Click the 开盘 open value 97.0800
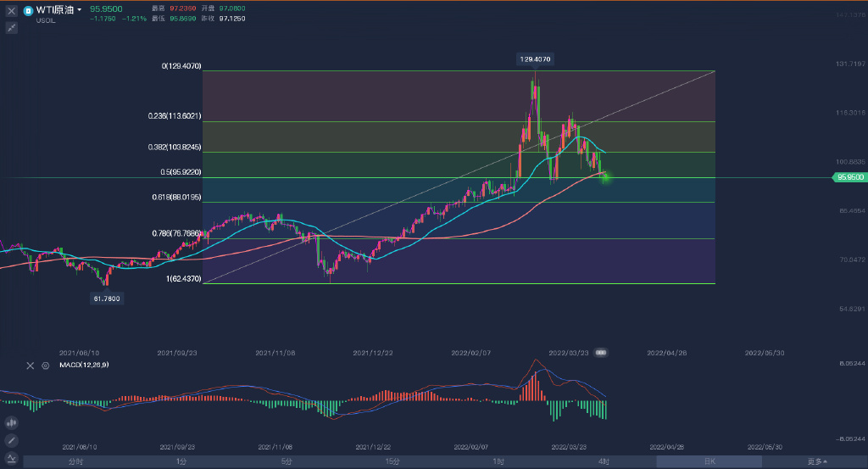 (232, 8)
